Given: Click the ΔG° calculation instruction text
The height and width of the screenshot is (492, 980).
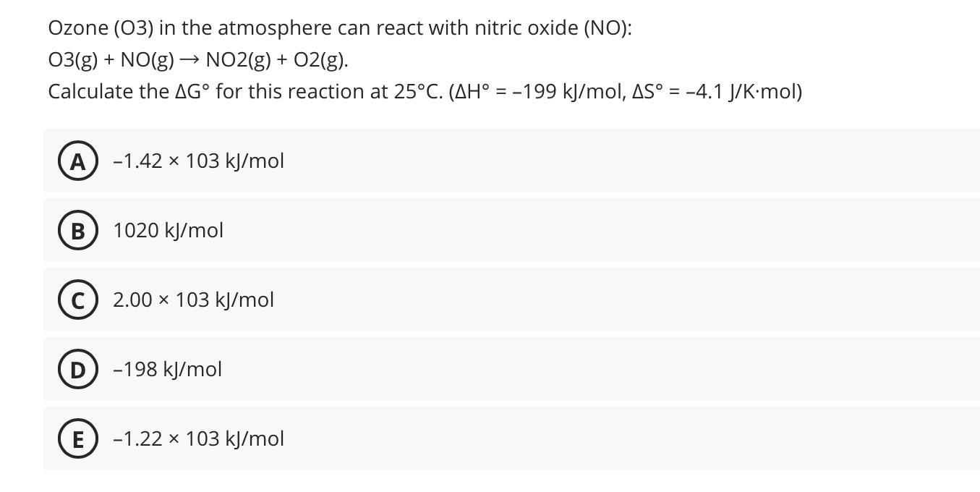Looking at the screenshot, I should [425, 91].
